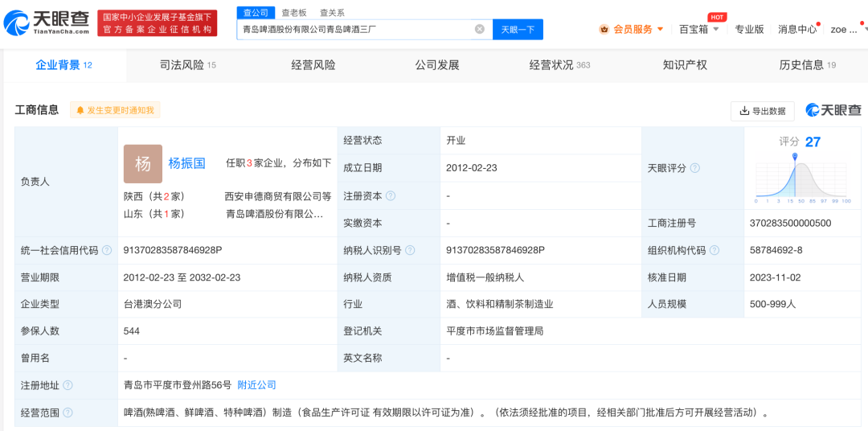Click the 经营状态 value 开业

pyautogui.click(x=457, y=141)
